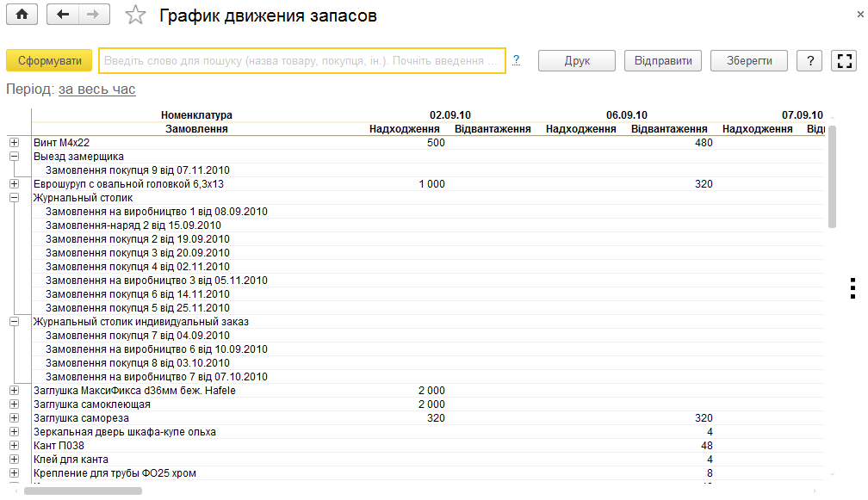Click the vertical scrollbar thumb
This screenshot has width=868, height=500.
pos(832,176)
